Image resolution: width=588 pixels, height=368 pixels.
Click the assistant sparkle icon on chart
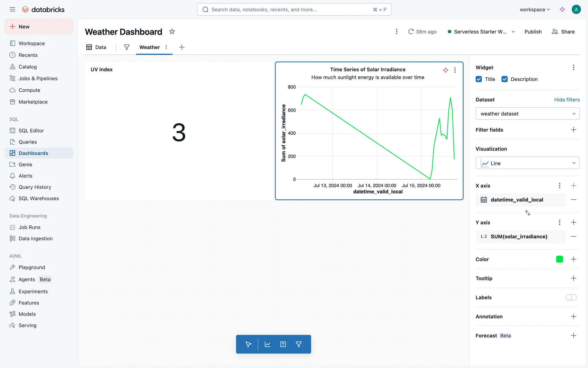(x=446, y=70)
